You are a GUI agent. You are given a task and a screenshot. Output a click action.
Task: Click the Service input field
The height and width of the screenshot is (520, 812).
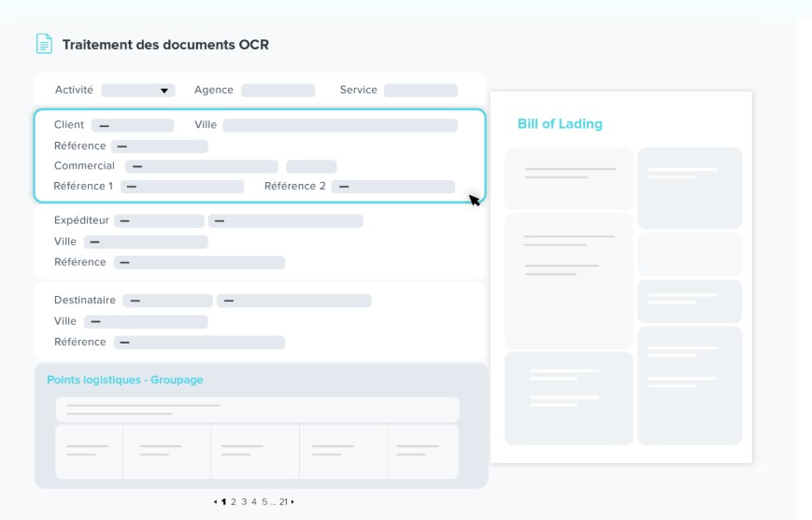click(420, 91)
